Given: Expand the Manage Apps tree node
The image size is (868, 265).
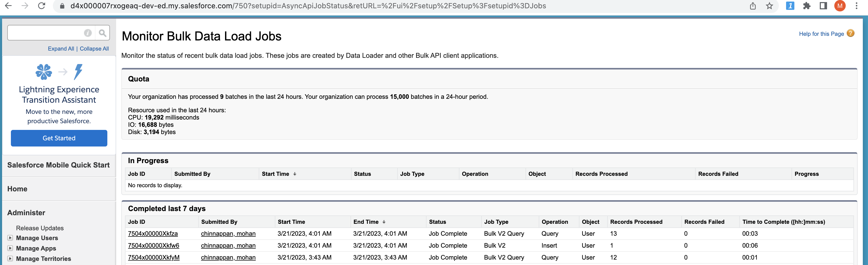Looking at the screenshot, I should [10, 248].
